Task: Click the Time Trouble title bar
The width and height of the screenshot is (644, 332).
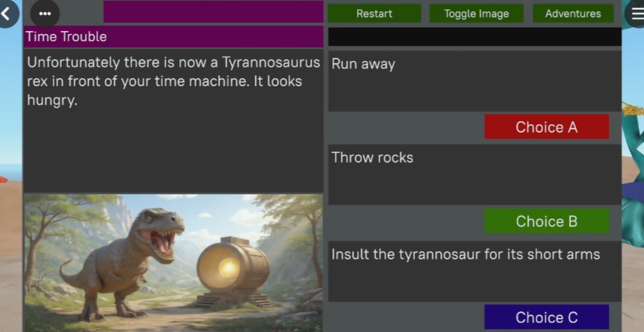Action: (173, 37)
